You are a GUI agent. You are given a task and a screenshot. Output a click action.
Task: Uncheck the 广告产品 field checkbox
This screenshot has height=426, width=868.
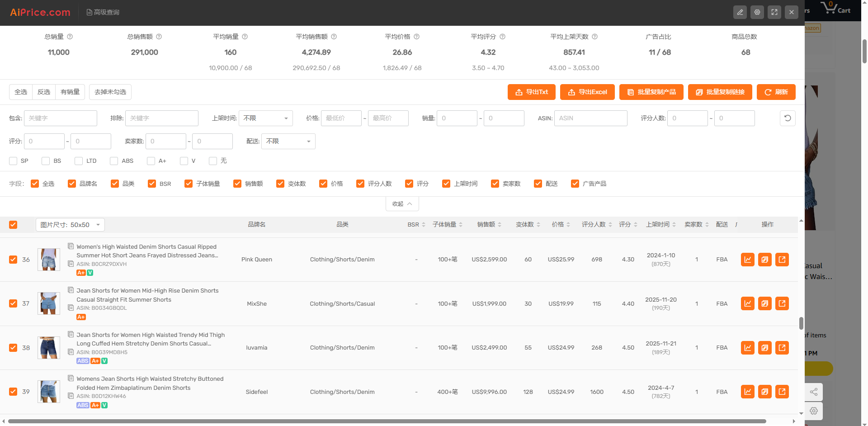pyautogui.click(x=575, y=184)
